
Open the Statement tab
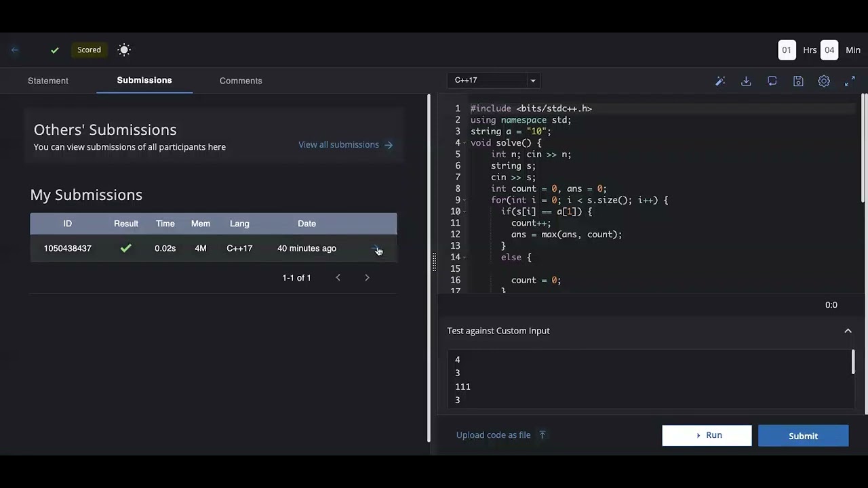pyautogui.click(x=48, y=81)
